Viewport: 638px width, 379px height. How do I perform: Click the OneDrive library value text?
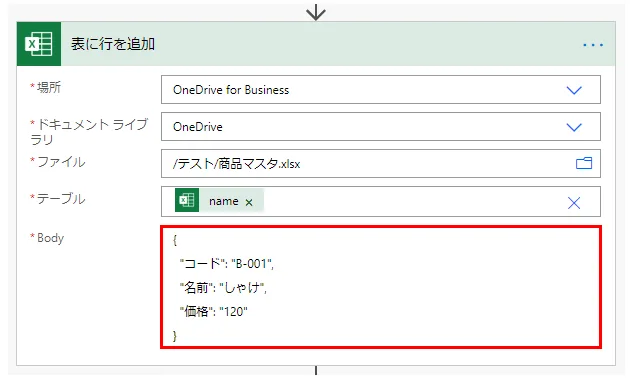click(x=198, y=127)
